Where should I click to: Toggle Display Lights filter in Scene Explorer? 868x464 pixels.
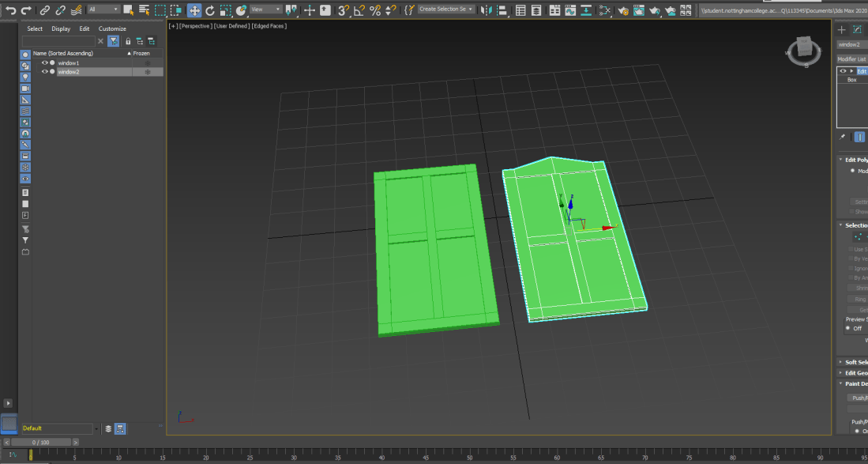click(x=25, y=77)
